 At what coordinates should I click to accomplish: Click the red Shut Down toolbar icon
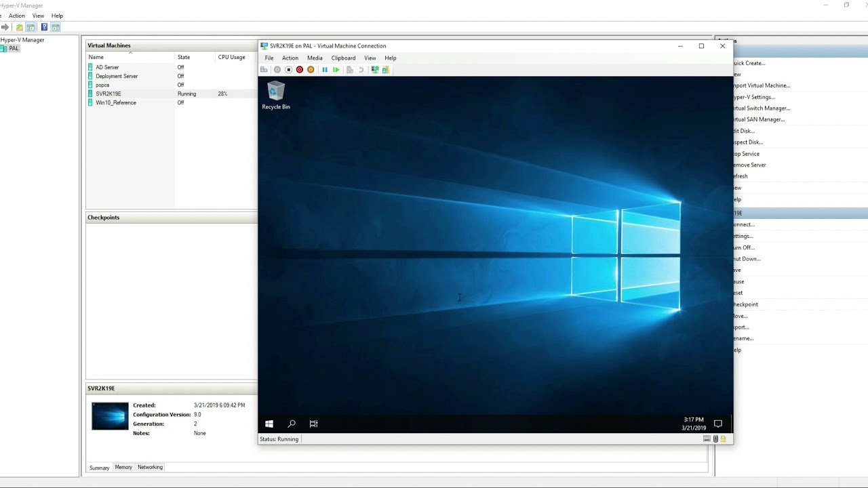point(299,70)
